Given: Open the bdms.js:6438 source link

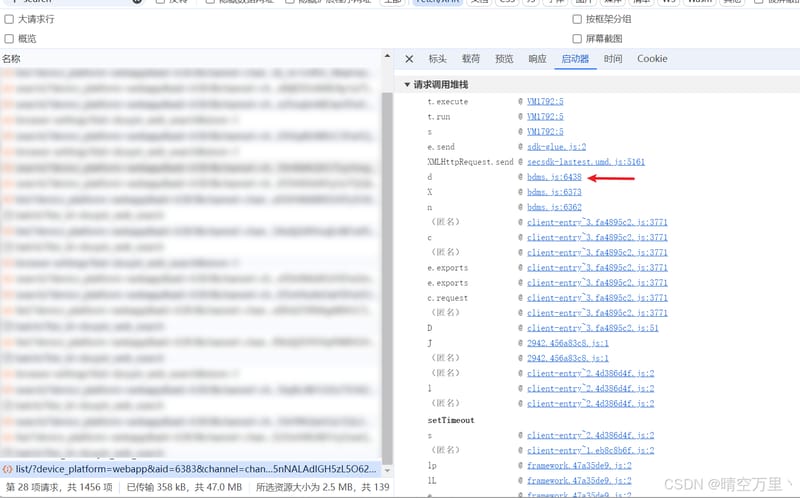Looking at the screenshot, I should 554,177.
